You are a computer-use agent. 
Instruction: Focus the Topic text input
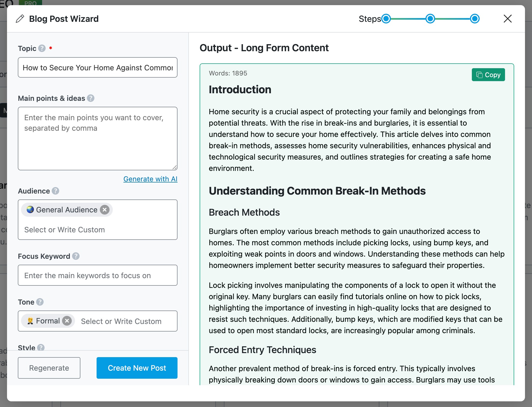coord(97,67)
